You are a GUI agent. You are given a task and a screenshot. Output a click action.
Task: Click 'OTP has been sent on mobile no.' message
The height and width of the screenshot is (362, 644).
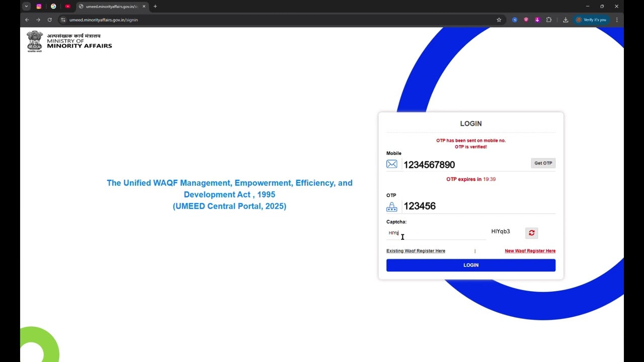(x=471, y=141)
